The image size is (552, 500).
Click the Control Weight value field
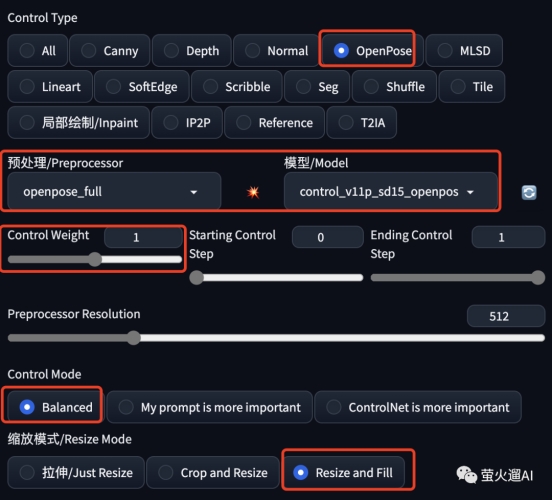point(143,237)
